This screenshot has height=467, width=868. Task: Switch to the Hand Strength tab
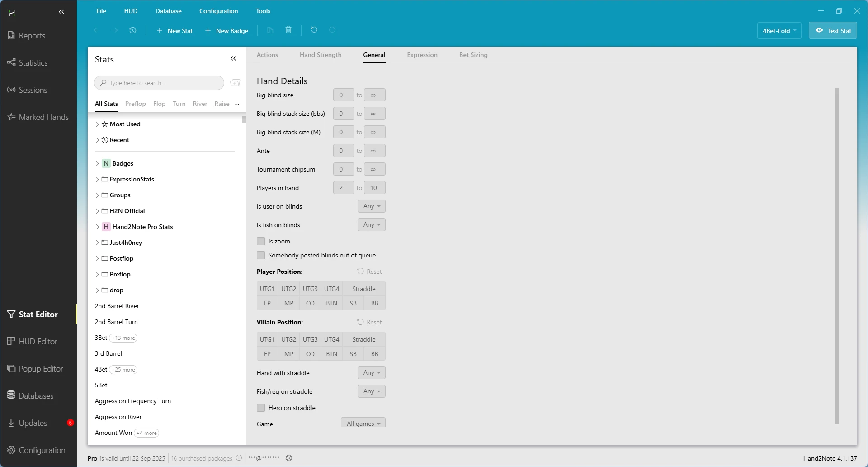tap(321, 55)
